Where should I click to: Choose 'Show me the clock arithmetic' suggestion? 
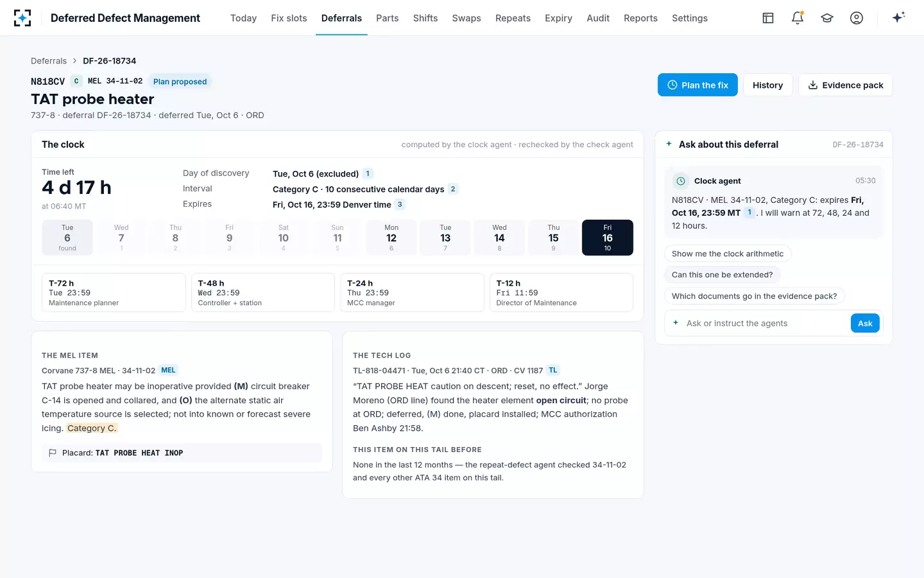point(728,254)
